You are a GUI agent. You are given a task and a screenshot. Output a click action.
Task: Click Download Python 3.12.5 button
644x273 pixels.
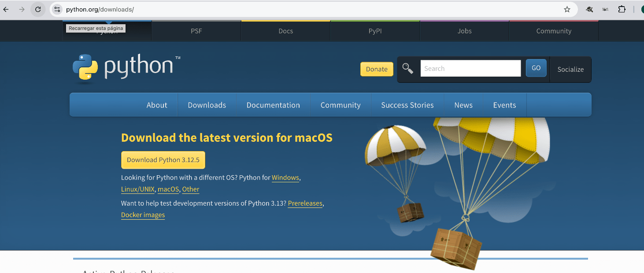(163, 160)
